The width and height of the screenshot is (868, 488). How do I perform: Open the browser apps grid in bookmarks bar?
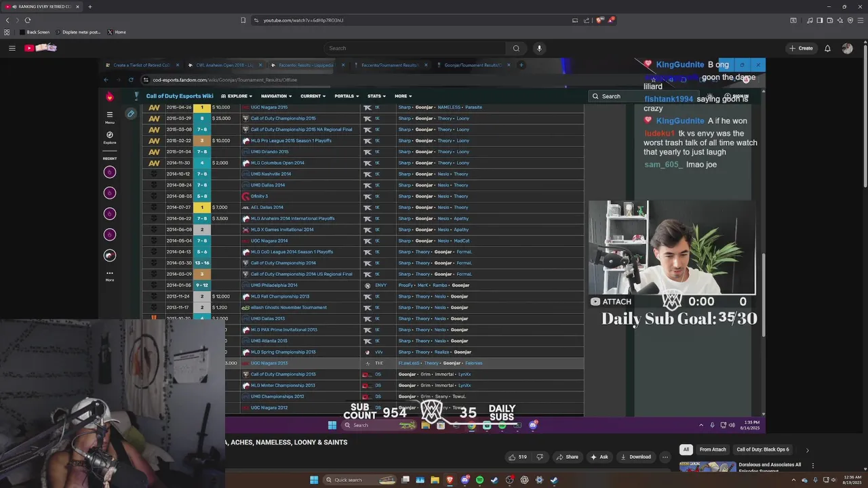pyautogui.click(x=7, y=32)
